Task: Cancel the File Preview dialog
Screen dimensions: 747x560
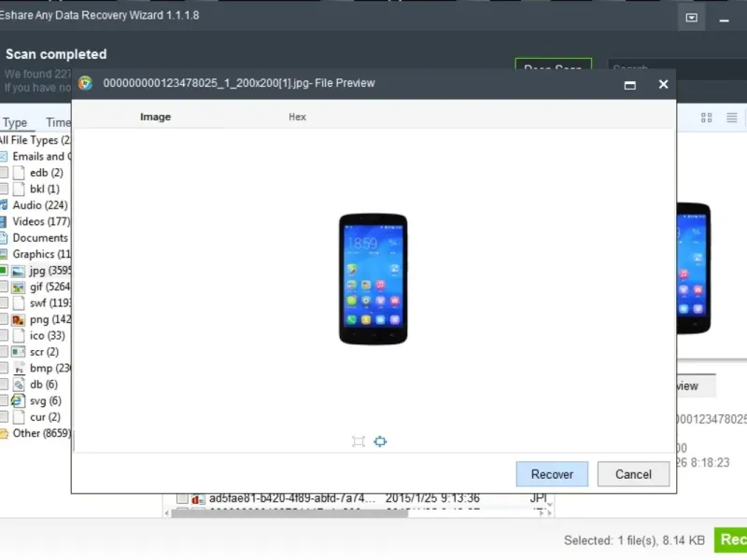Action: (633, 474)
